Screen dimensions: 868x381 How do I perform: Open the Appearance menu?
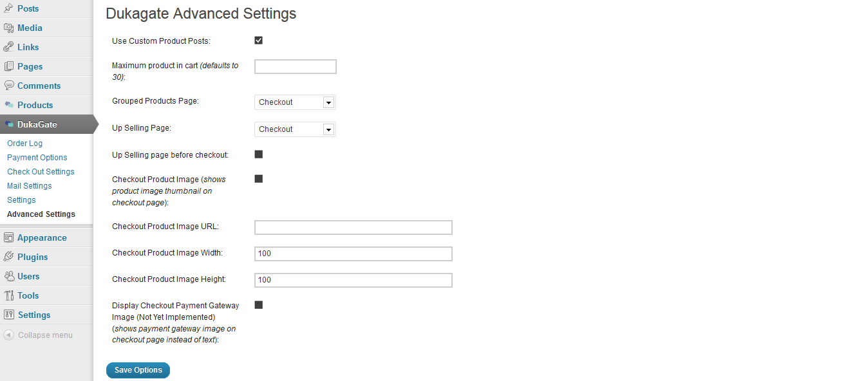(x=42, y=237)
